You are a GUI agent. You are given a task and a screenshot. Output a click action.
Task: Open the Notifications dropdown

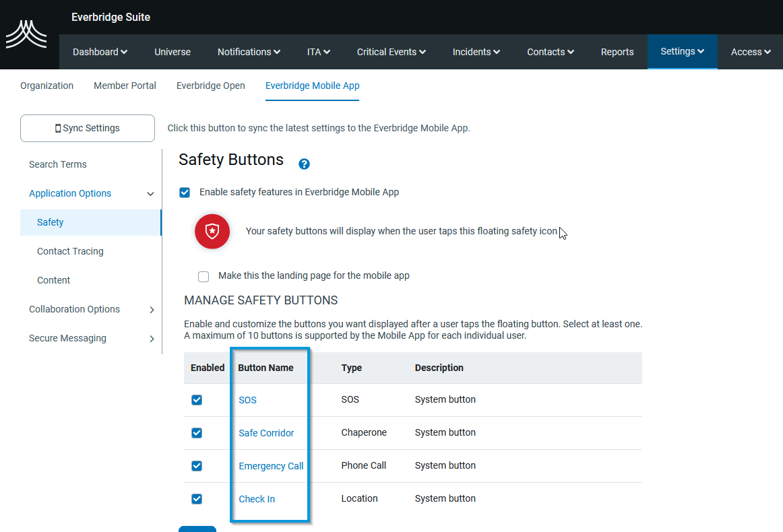pos(248,51)
